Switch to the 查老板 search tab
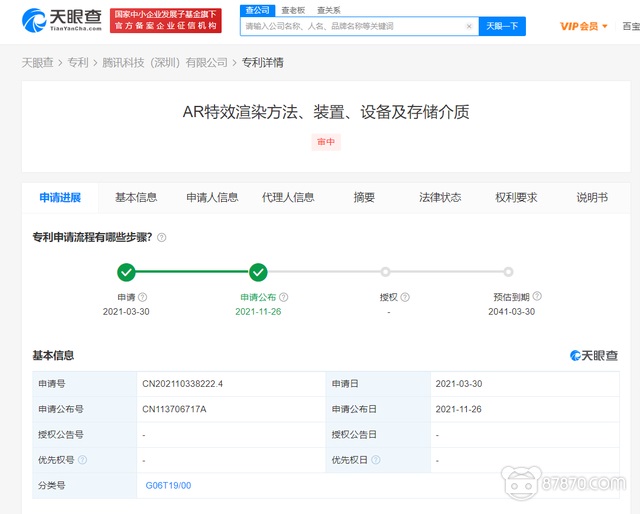640x514 pixels. [x=292, y=9]
